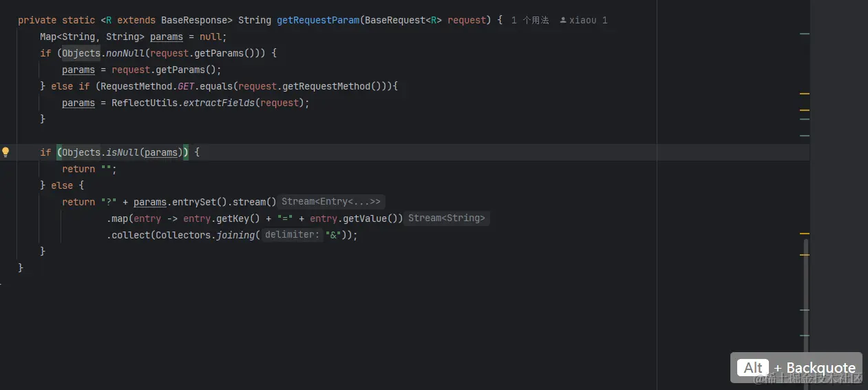This screenshot has width=868, height=390.
Task: Click the 'entrySet' method call
Action: 194,202
